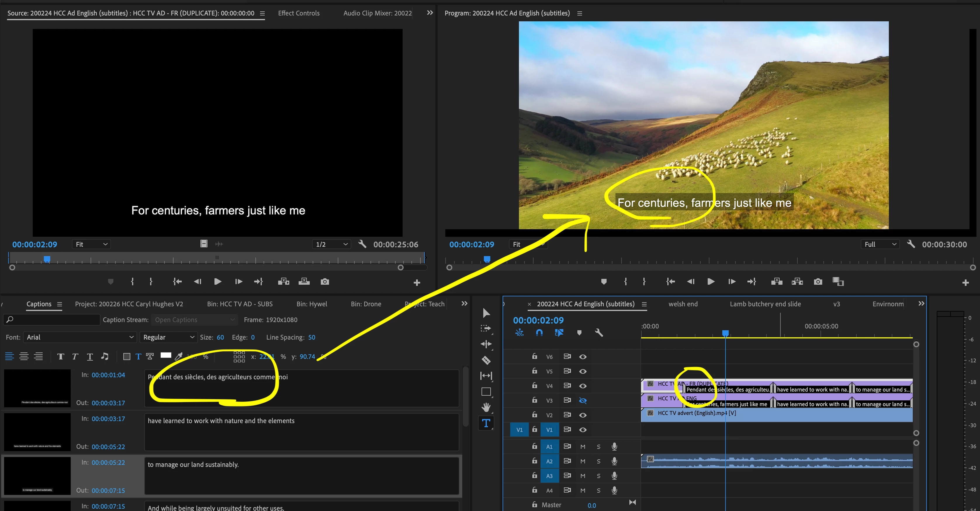Toggle Snap in Timeline magnet icon
The width and height of the screenshot is (980, 511).
coord(539,333)
